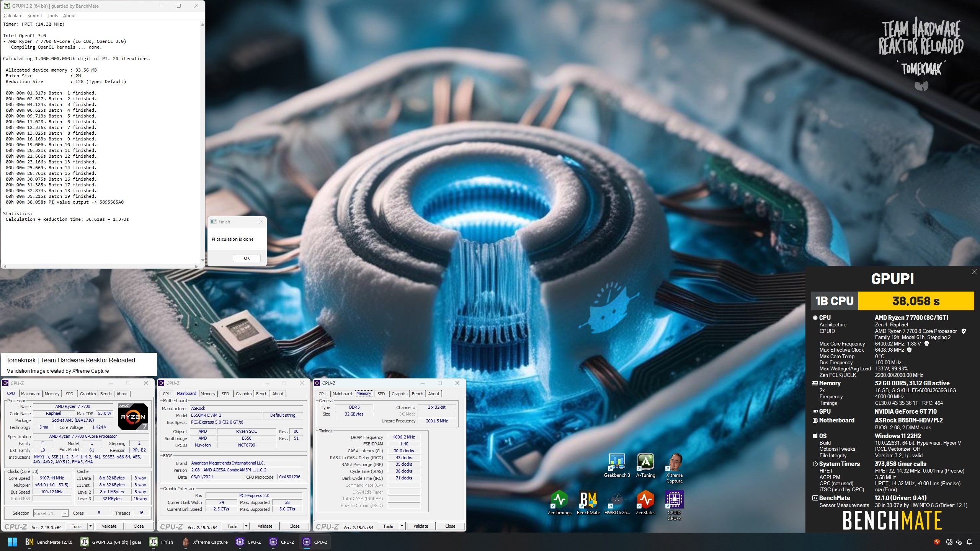The image size is (980, 551).
Task: Click the verified shield beside Max Effective Clock
Action: pos(910,350)
